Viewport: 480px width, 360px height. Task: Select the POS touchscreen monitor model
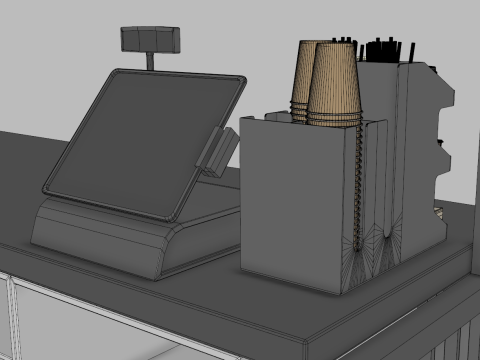[x=144, y=144]
